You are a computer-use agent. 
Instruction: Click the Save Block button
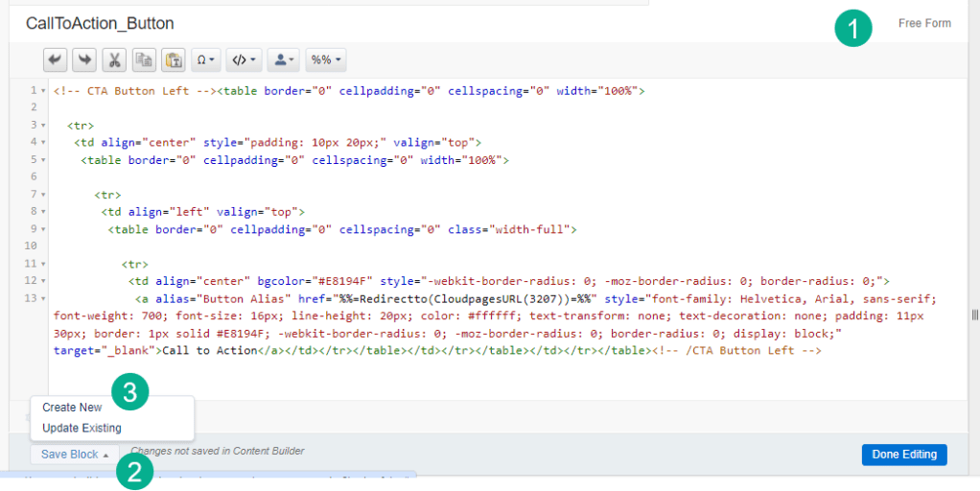click(x=74, y=455)
